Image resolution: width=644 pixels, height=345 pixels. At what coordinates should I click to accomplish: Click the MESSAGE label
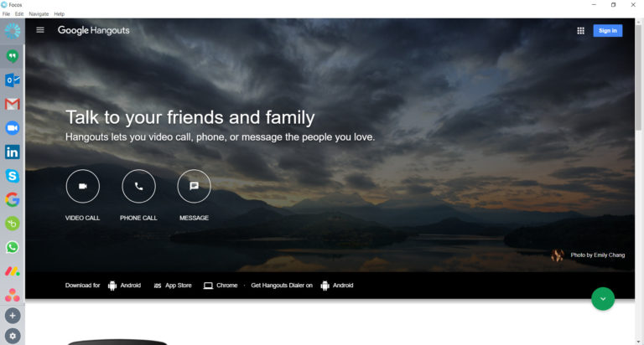point(194,218)
